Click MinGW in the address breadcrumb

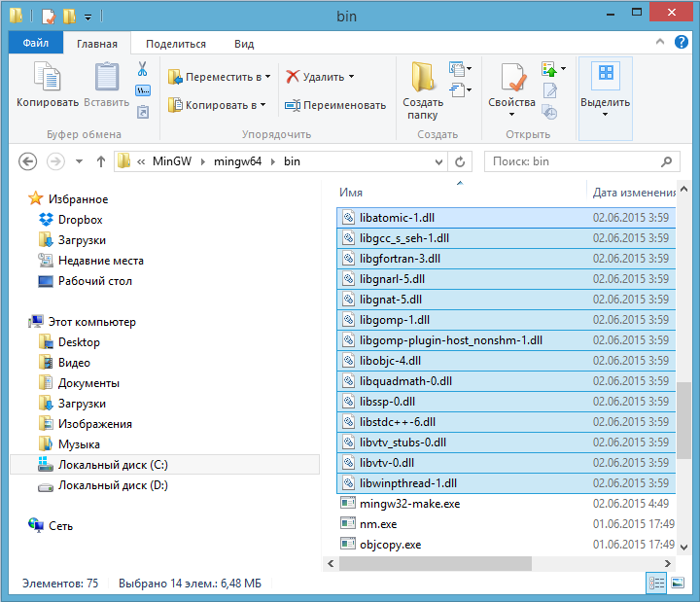pos(172,161)
